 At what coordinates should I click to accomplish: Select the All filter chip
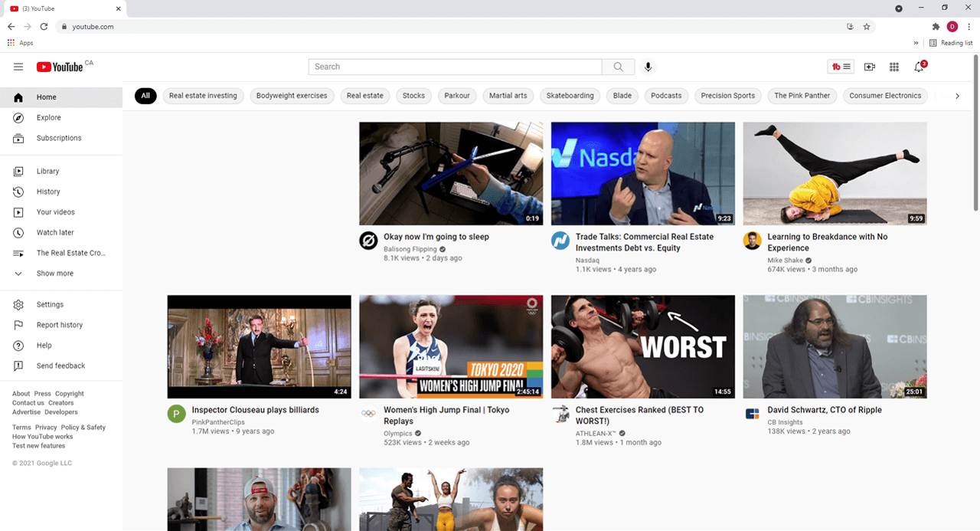point(145,96)
